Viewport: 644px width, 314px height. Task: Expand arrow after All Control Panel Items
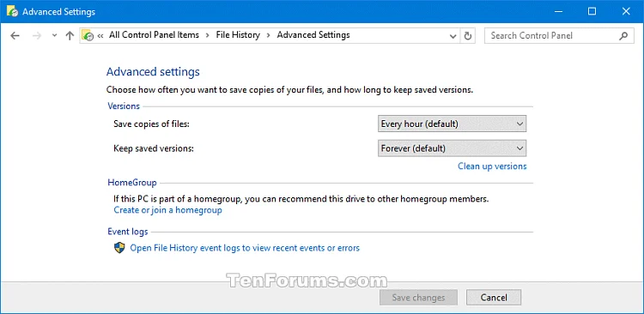(x=208, y=36)
